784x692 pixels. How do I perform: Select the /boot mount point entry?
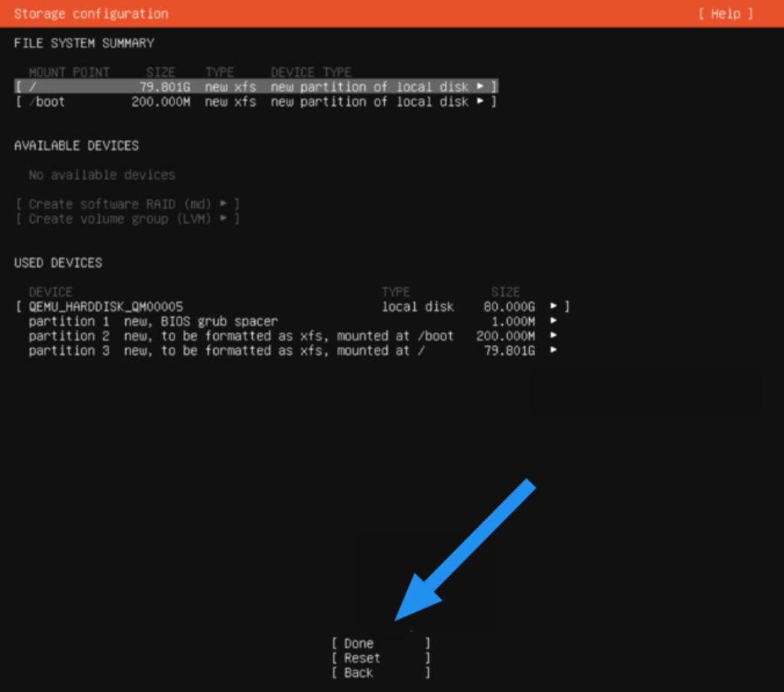[x=47, y=102]
